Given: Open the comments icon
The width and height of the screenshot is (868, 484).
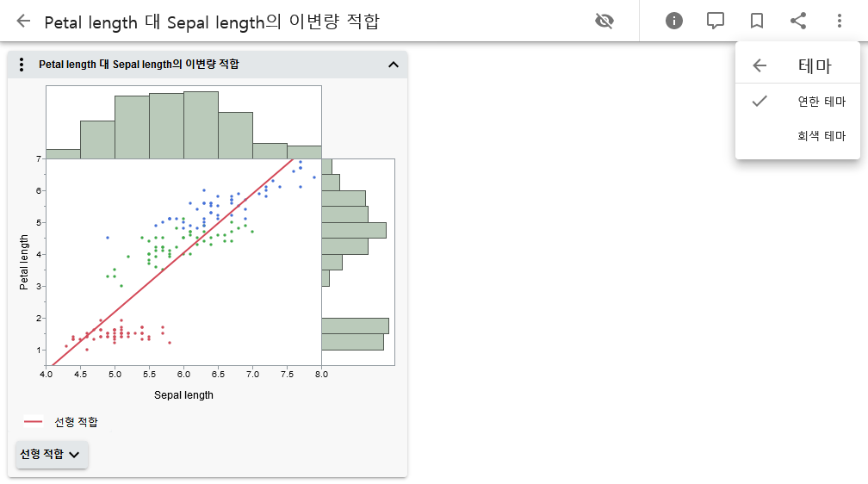Looking at the screenshot, I should [x=716, y=21].
